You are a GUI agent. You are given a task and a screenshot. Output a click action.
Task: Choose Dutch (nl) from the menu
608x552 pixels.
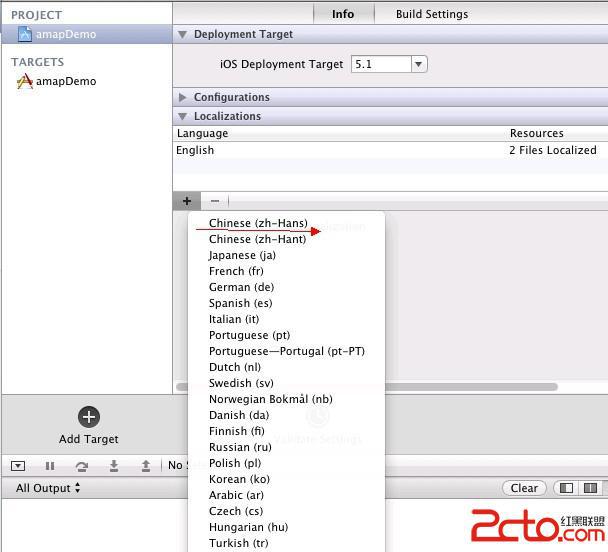point(286,367)
